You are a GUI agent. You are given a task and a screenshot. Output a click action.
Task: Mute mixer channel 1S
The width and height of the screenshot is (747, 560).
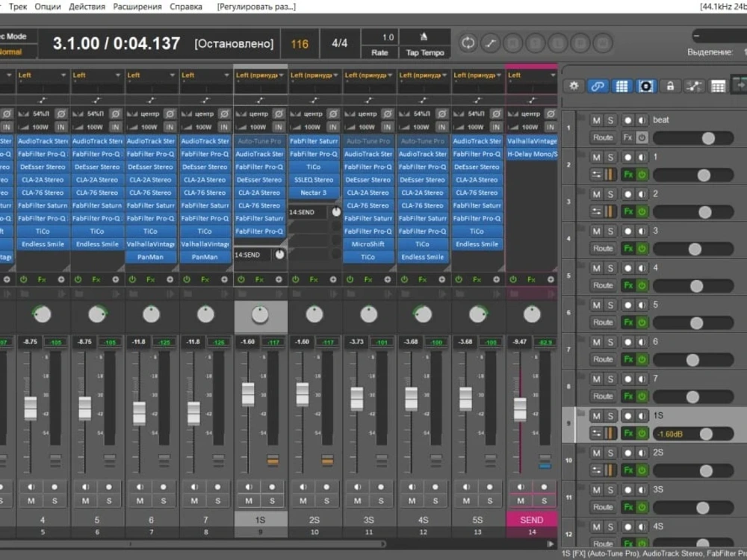249,501
